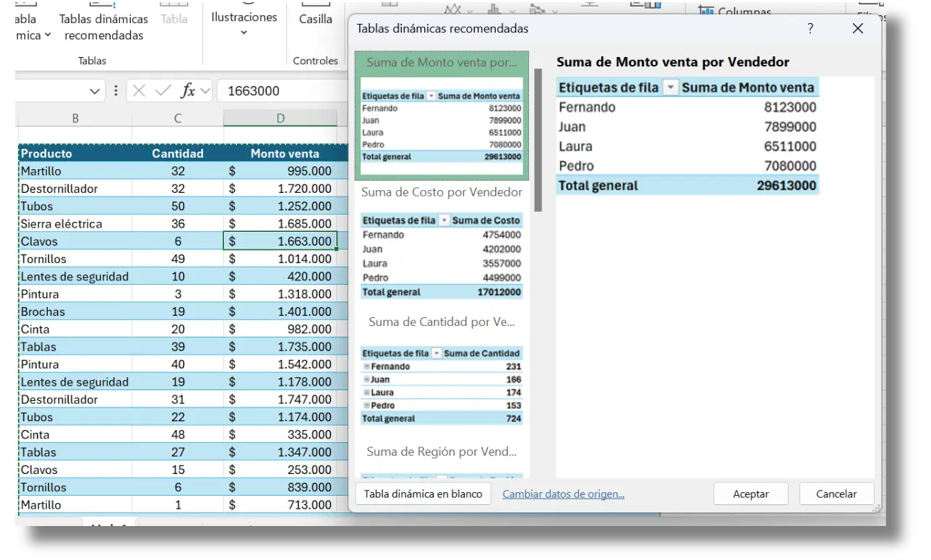Click Laura in the Suma de Costo preview
This screenshot has height=560, width=931.
(x=374, y=264)
